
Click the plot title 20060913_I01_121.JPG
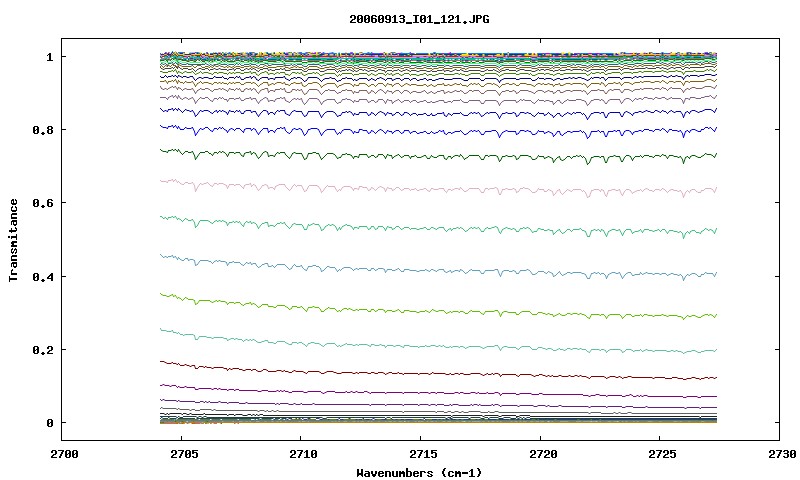click(419, 19)
